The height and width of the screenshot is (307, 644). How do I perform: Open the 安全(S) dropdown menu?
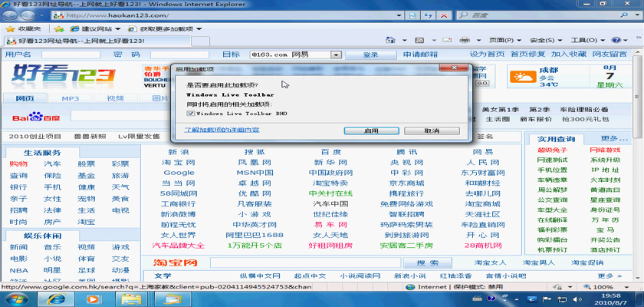[x=544, y=40]
